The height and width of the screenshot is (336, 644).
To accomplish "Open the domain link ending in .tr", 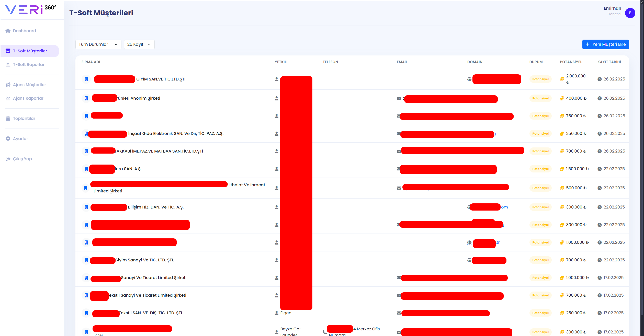I will tap(498, 242).
